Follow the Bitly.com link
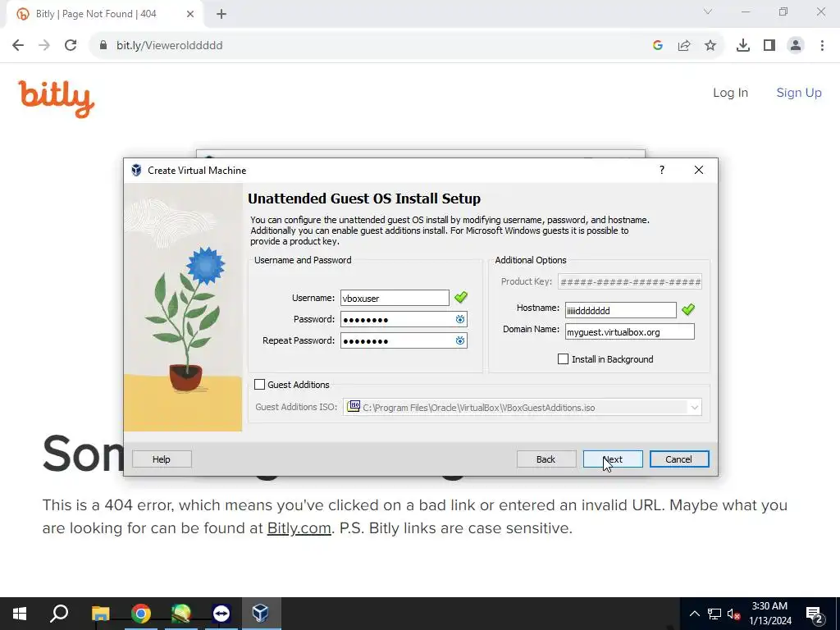 (x=299, y=528)
